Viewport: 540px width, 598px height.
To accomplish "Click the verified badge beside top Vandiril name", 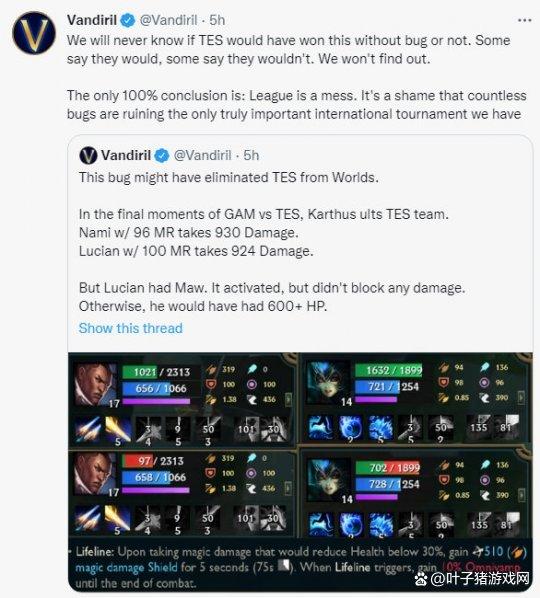I will [128, 21].
